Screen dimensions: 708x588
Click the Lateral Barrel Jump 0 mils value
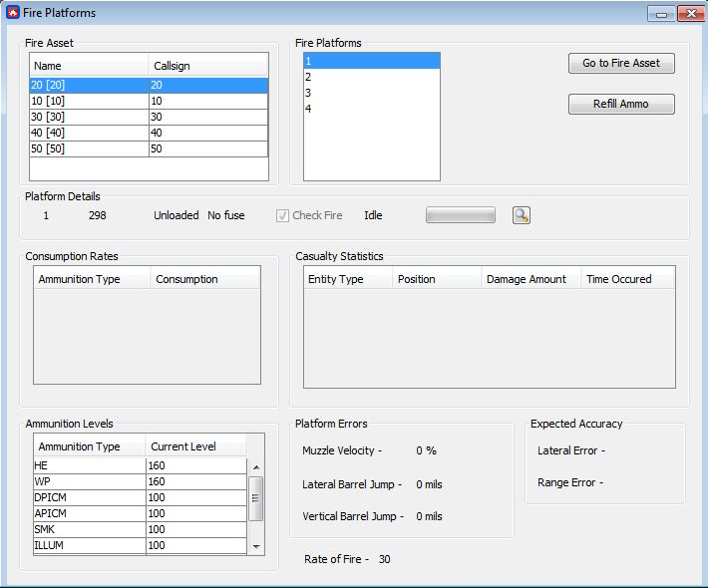click(x=429, y=484)
